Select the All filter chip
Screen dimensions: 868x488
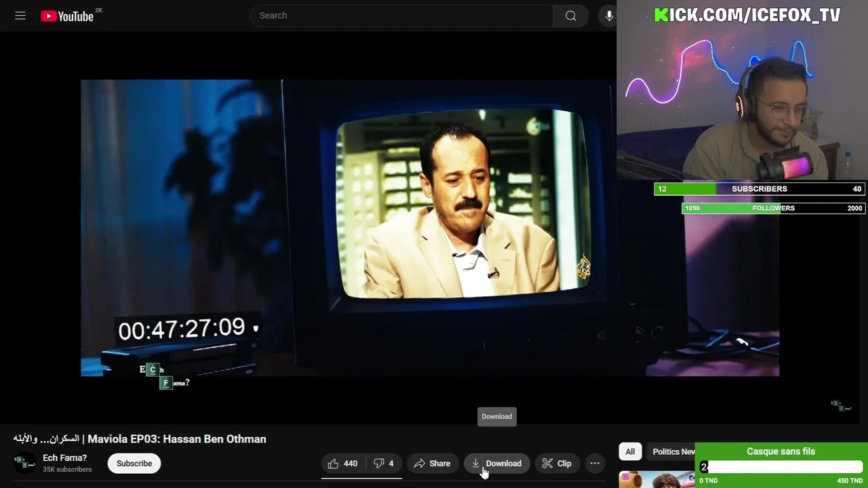point(630,451)
